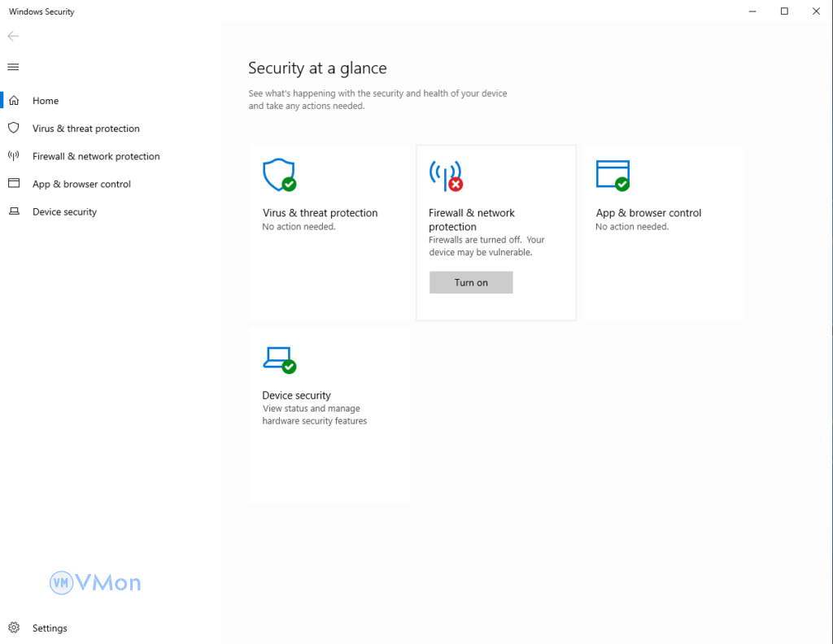Viewport: 833px width, 644px height.
Task: Click the App & browser control window tile icon
Action: 613,174
